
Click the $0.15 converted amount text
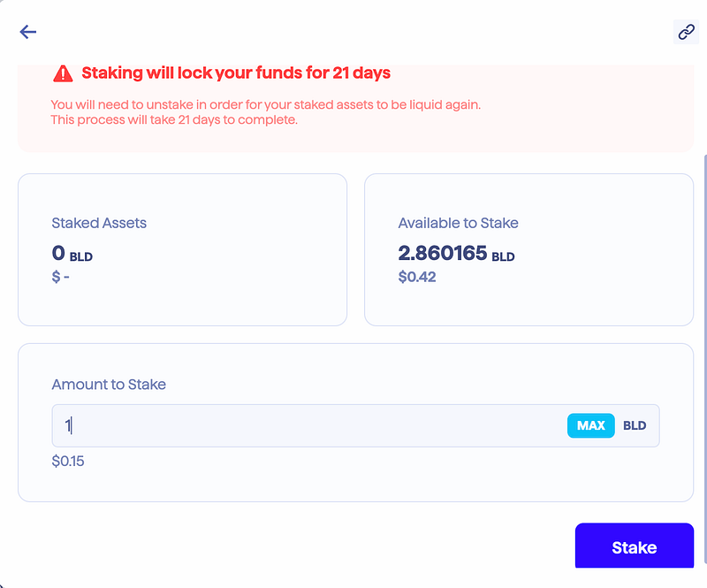(68, 461)
